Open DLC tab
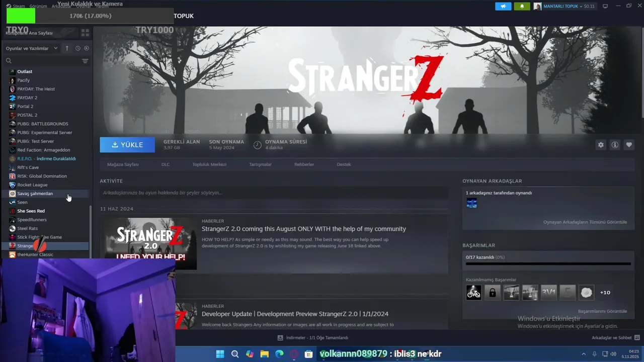Viewport: 644px width, 362px height. click(166, 164)
